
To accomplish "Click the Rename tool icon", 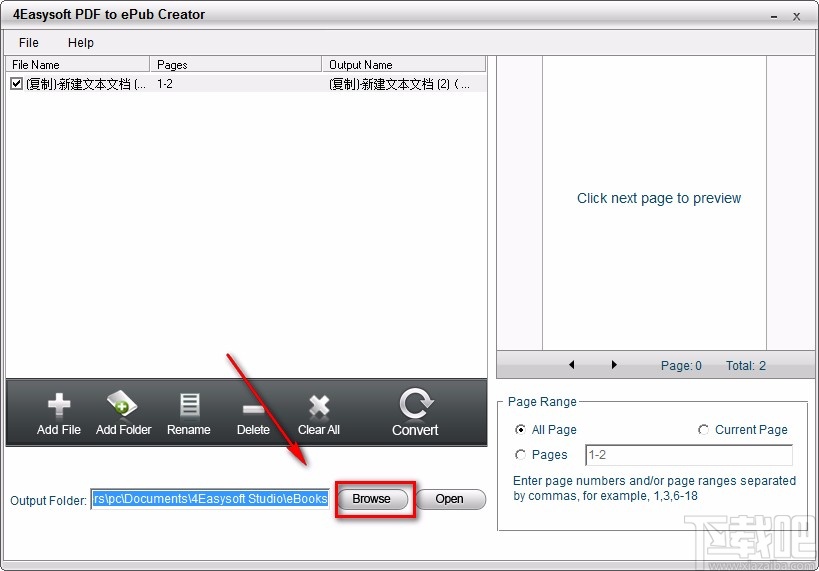I will [x=189, y=405].
